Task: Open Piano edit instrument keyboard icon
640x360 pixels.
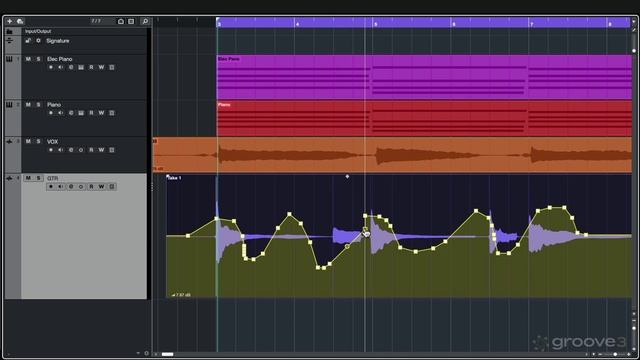Action: point(81,113)
